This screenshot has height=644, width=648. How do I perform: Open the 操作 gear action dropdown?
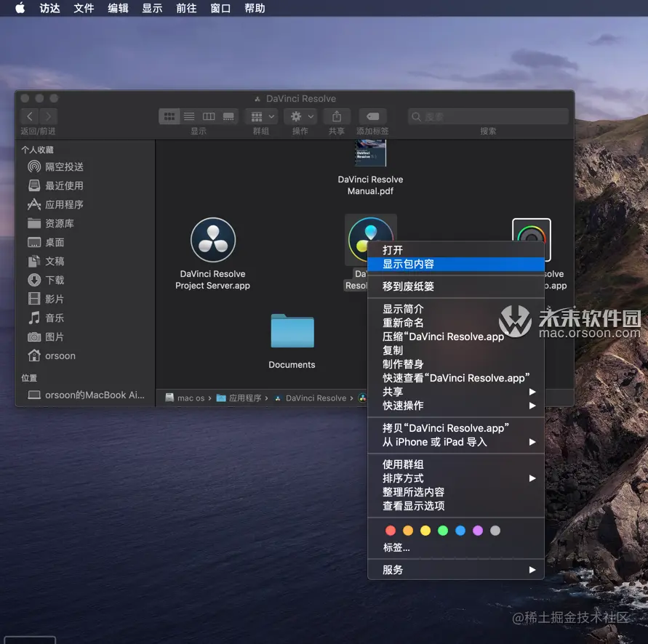tap(300, 116)
